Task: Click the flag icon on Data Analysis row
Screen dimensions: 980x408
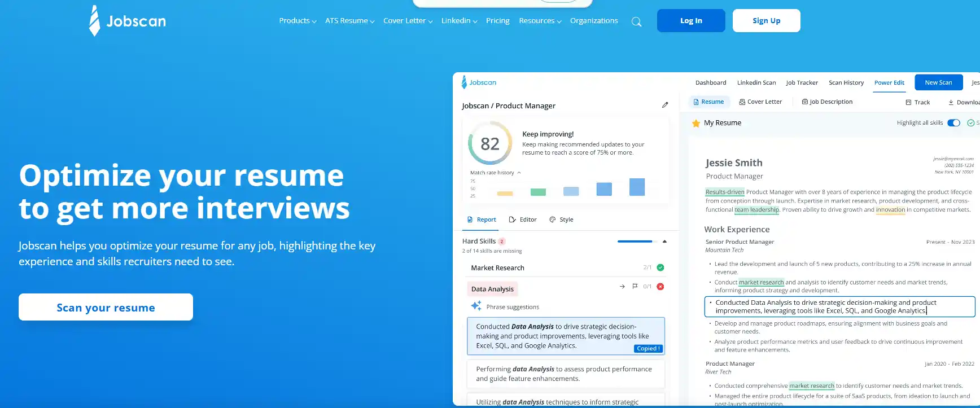Action: click(x=635, y=287)
